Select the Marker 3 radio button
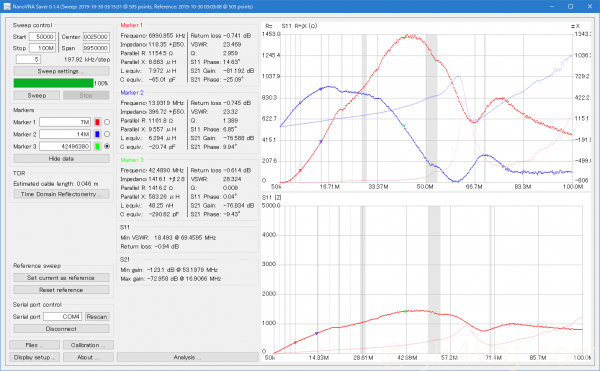The width and height of the screenshot is (600, 371). [107, 146]
